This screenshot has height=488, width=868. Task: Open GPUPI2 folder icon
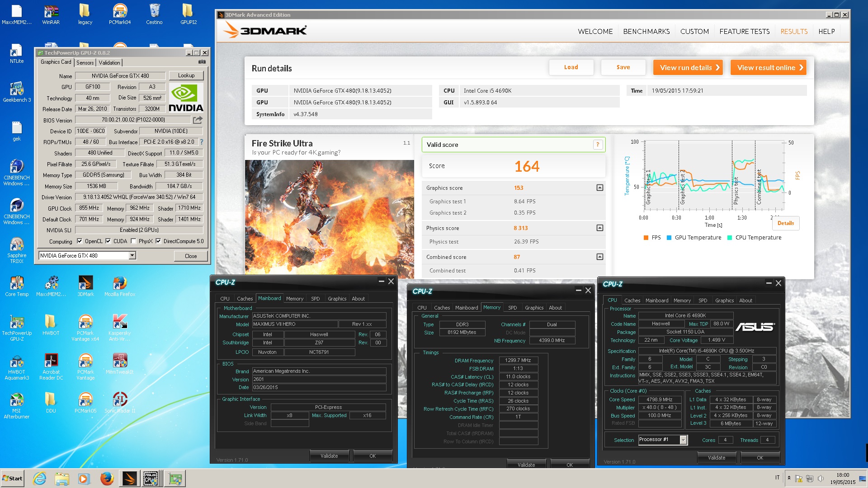(189, 14)
